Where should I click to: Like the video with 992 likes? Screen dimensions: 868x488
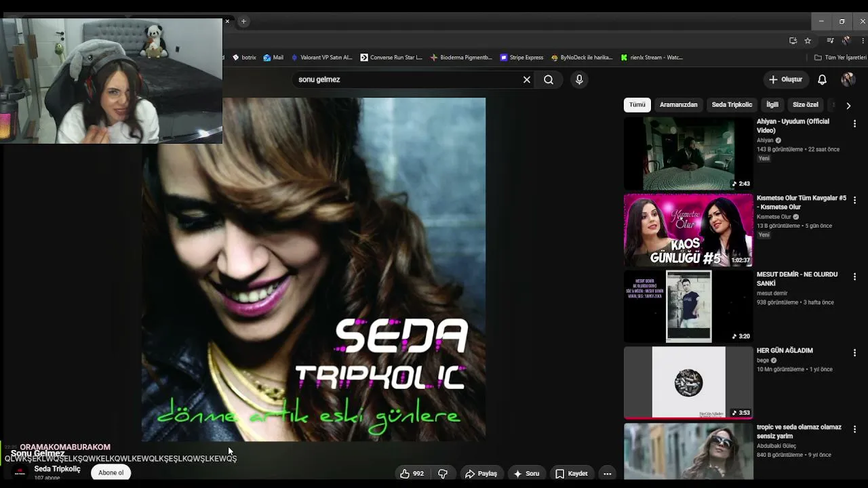coord(412,474)
